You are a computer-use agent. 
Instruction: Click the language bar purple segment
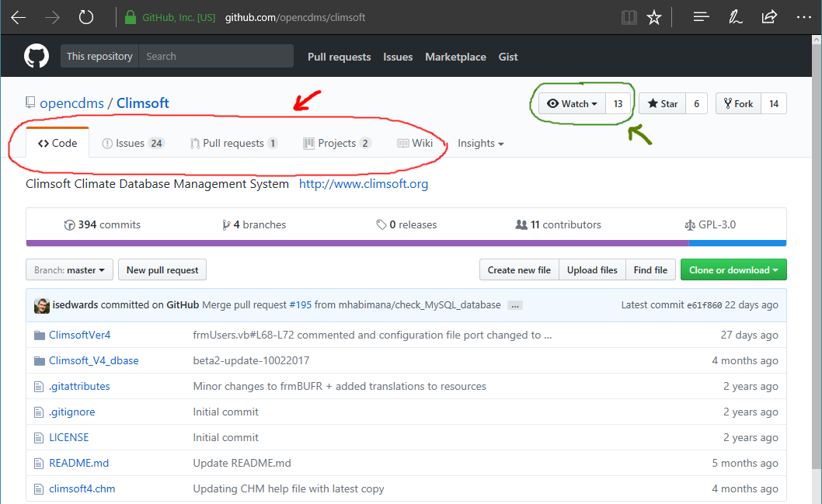(x=357, y=243)
